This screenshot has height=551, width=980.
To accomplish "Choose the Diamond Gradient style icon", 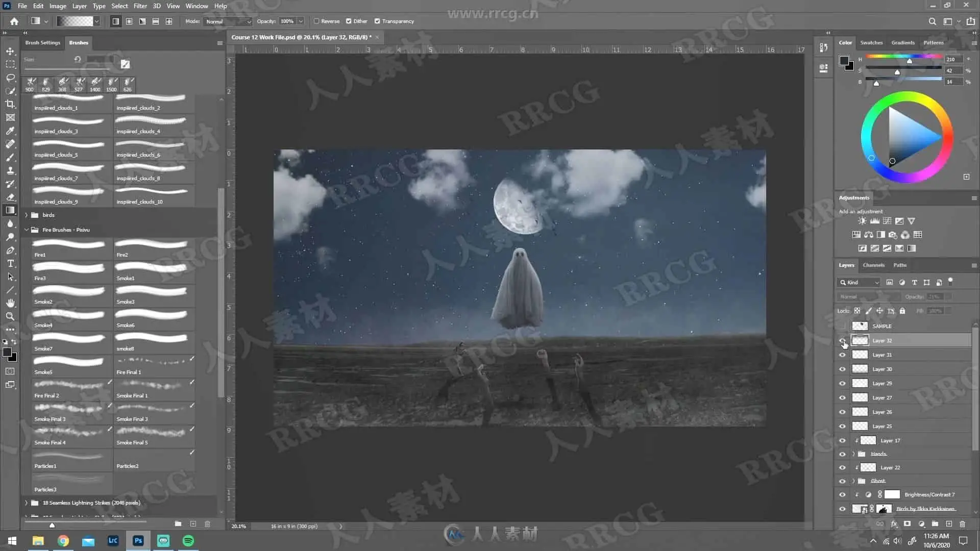I will click(169, 21).
